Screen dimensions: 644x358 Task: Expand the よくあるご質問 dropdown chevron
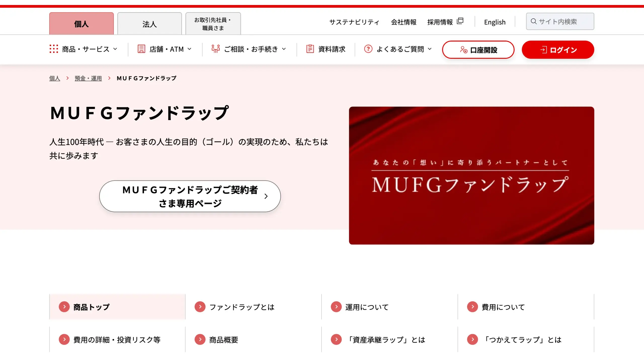coord(430,49)
